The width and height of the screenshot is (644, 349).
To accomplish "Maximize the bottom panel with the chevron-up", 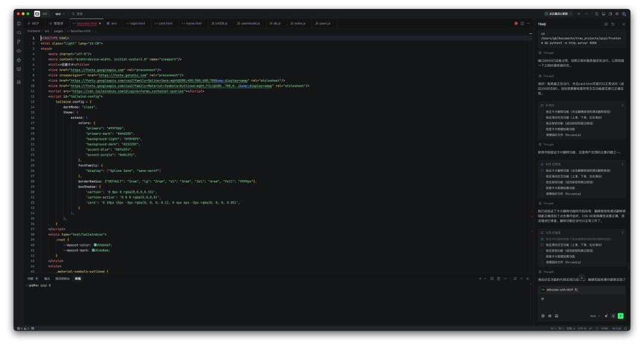I will pos(522,279).
